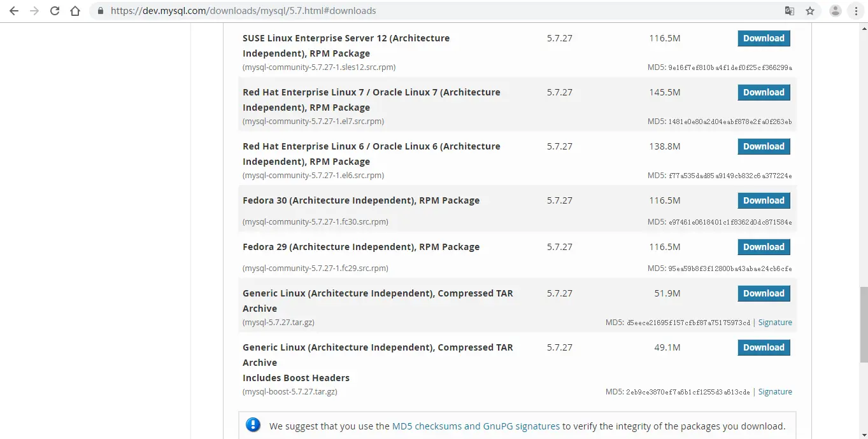868x439 pixels.
Task: Open MD5 checksums and GnuPG signatures link
Action: [476, 426]
